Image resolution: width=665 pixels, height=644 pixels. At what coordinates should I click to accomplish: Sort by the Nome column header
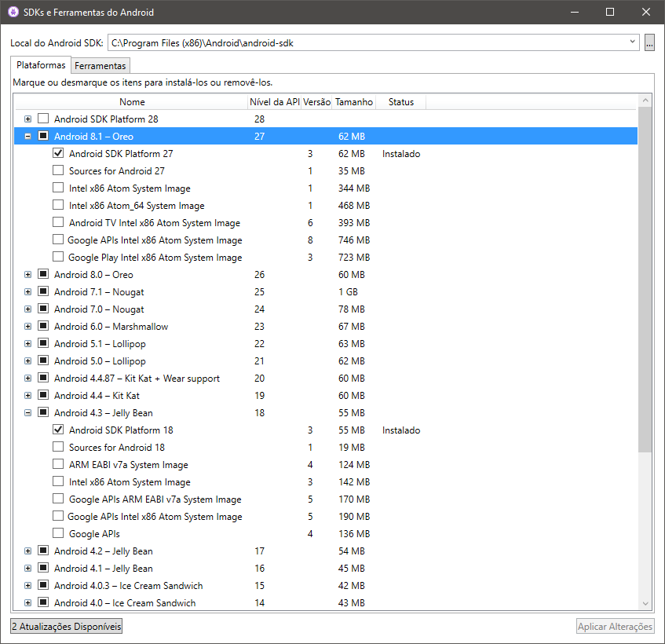pos(131,102)
